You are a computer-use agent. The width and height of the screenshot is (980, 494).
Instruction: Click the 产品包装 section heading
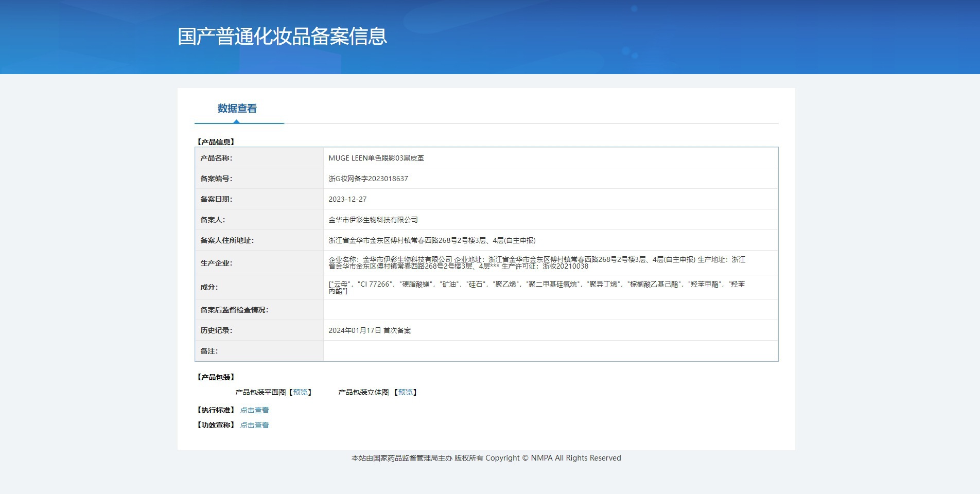pyautogui.click(x=216, y=377)
